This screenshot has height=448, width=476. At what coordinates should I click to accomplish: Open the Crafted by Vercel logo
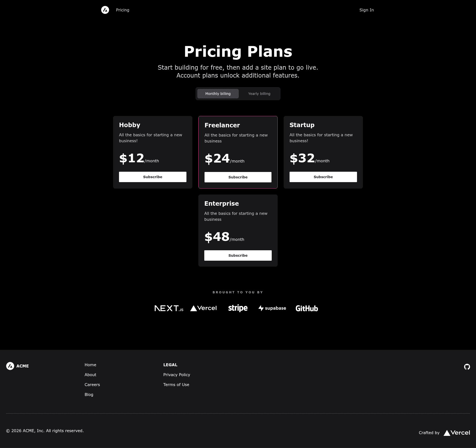[457, 433]
